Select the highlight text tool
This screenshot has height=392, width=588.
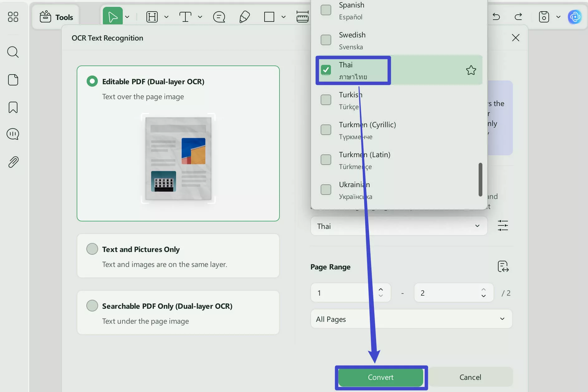(x=152, y=17)
